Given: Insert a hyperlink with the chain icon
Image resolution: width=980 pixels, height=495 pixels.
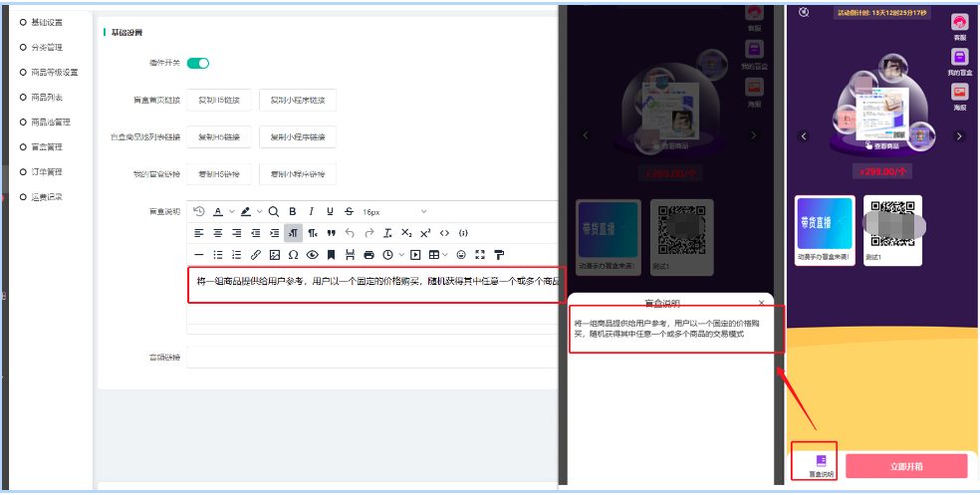Looking at the screenshot, I should 256,255.
